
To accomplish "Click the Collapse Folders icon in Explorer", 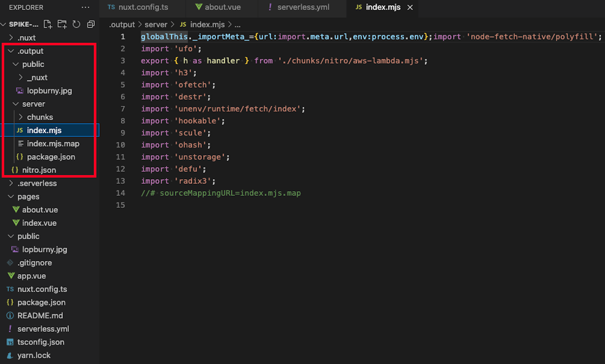I will click(91, 23).
